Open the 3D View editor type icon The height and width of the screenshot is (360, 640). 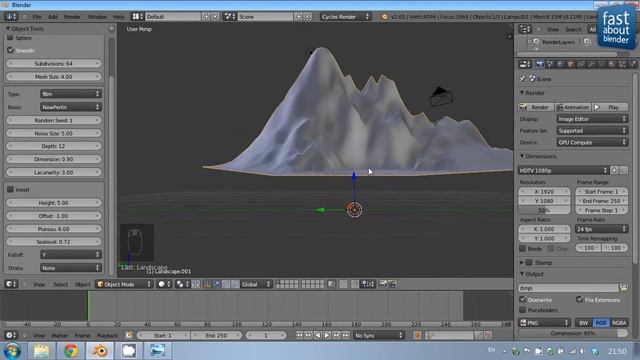coord(11,284)
